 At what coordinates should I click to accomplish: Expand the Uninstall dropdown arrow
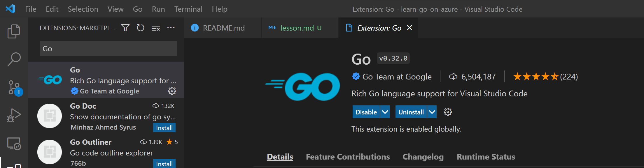click(x=432, y=112)
